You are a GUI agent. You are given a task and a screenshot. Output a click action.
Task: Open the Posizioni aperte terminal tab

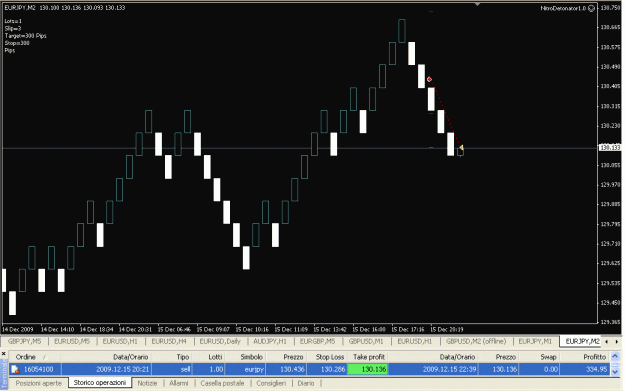click(39, 383)
